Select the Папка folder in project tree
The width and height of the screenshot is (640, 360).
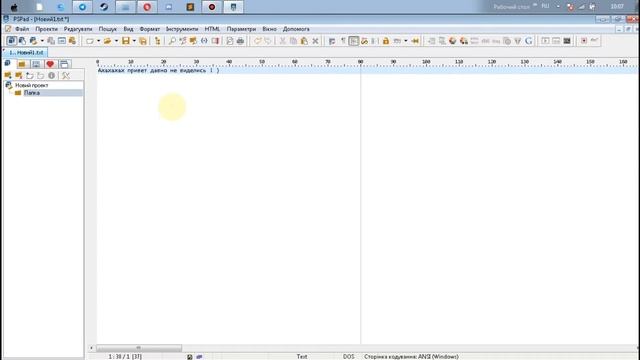pyautogui.click(x=31, y=93)
